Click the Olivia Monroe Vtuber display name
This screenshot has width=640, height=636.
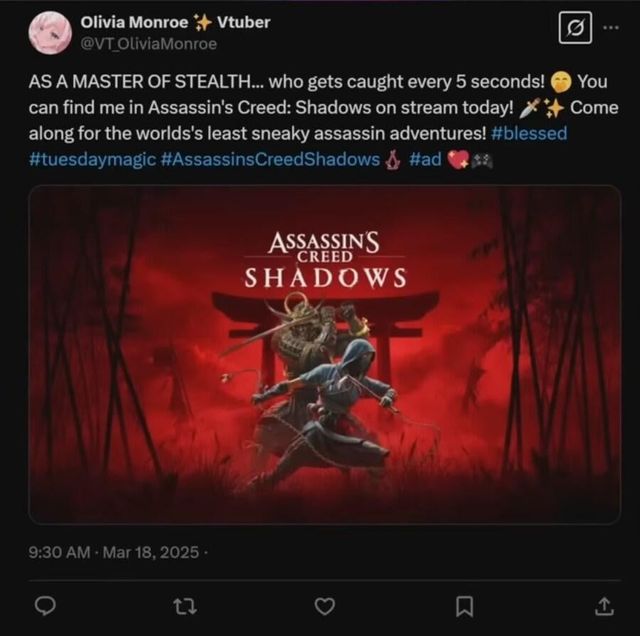175,22
